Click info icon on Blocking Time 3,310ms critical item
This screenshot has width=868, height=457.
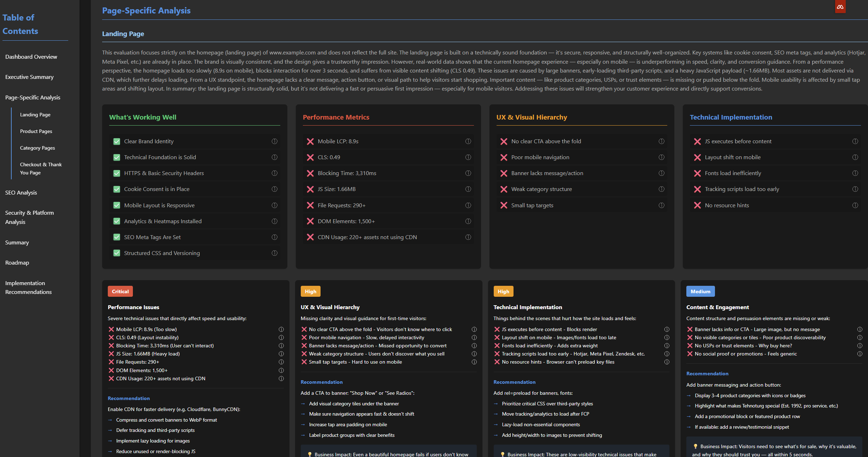[281, 346]
